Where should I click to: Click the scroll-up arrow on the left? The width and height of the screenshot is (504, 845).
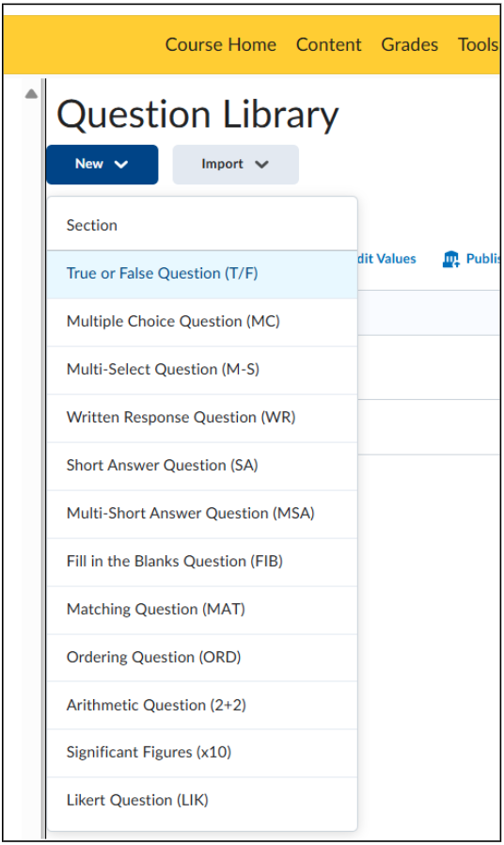coord(31,94)
